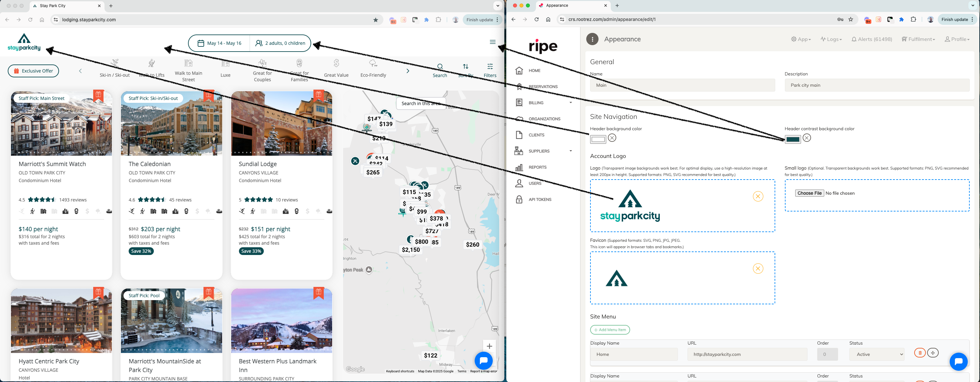This screenshot has width=980, height=382.
Task: Open the Logs menu in top bar
Action: (831, 39)
